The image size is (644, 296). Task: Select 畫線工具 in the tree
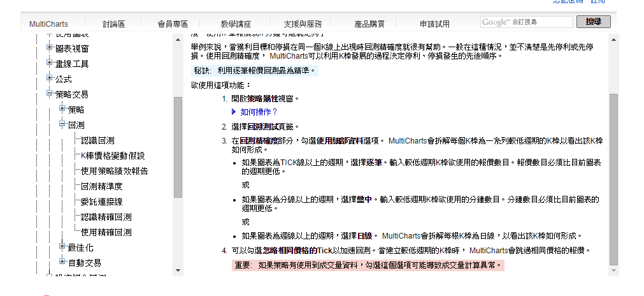pyautogui.click(x=72, y=64)
